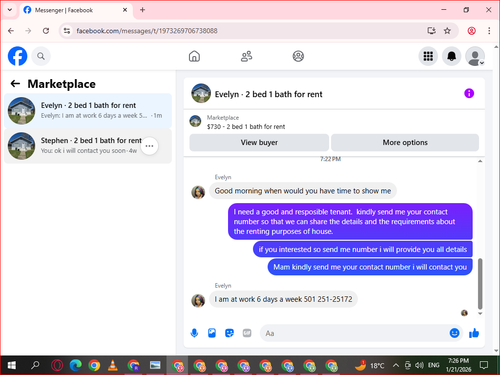
Task: Click the chat header house thumbnail
Action: click(x=201, y=93)
